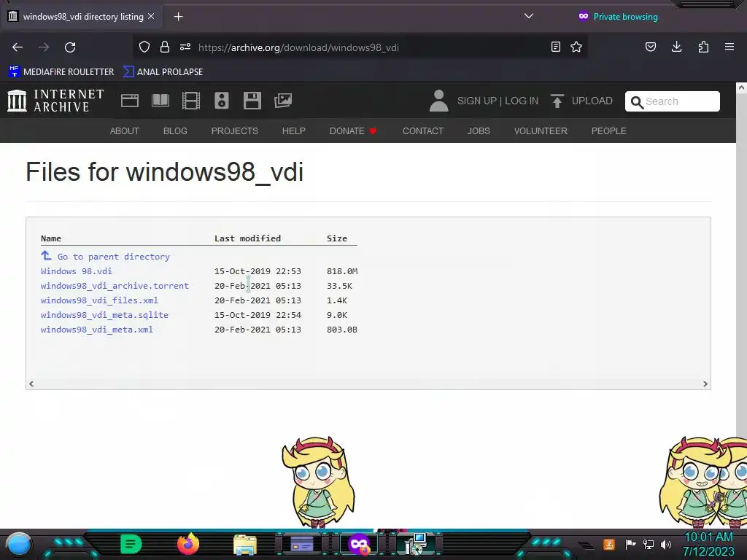Open CONTACT menu item
747x560 pixels.
click(x=423, y=131)
